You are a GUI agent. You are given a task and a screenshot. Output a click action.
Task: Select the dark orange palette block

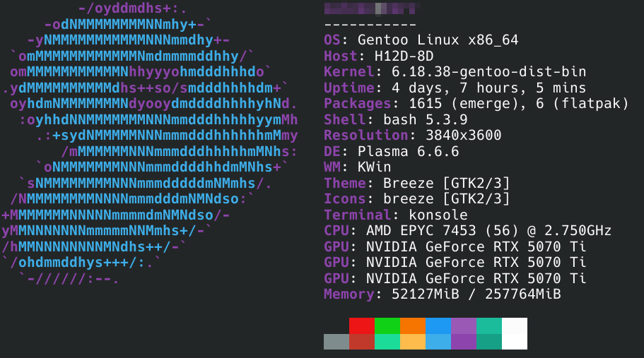(x=413, y=326)
